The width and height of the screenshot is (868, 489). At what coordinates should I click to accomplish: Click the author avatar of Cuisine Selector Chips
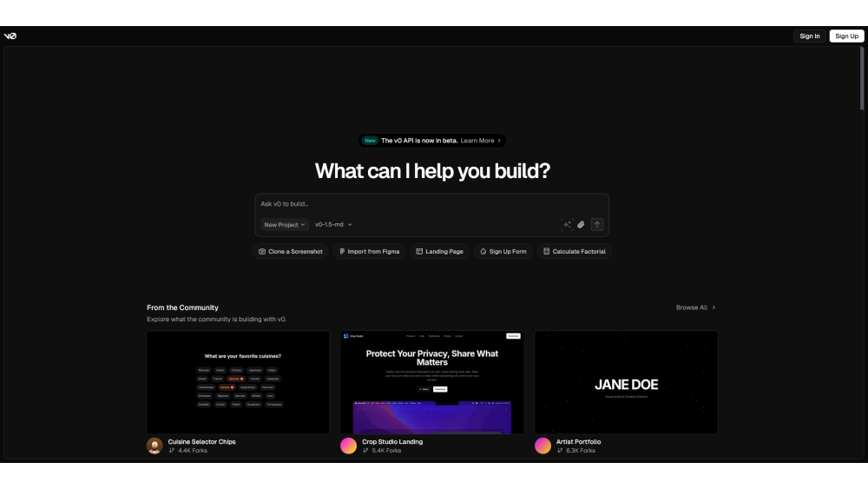pyautogui.click(x=155, y=446)
